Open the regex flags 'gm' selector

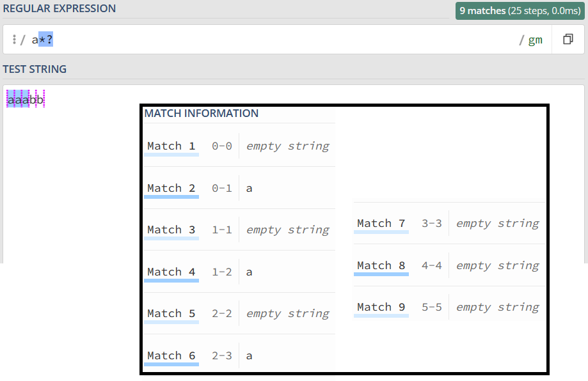click(x=535, y=40)
